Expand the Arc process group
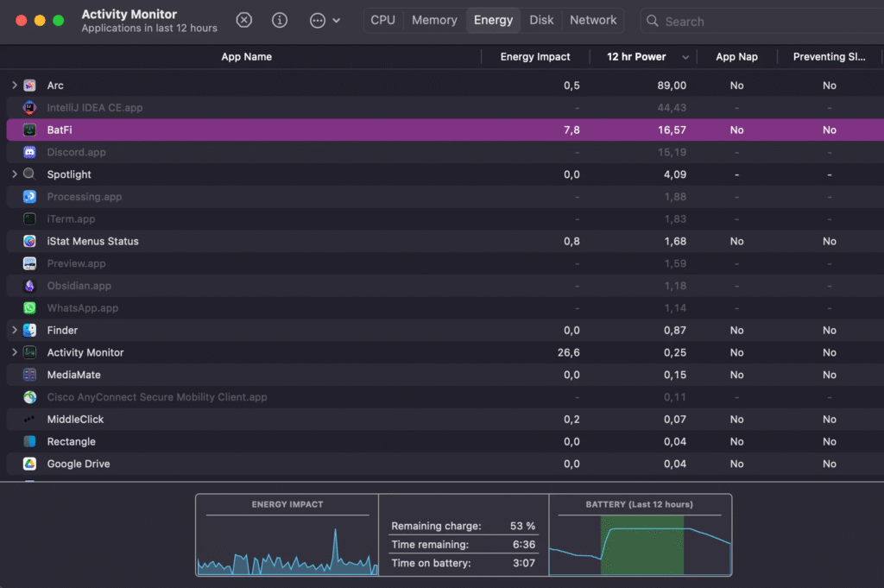This screenshot has height=588, width=884. (14, 85)
